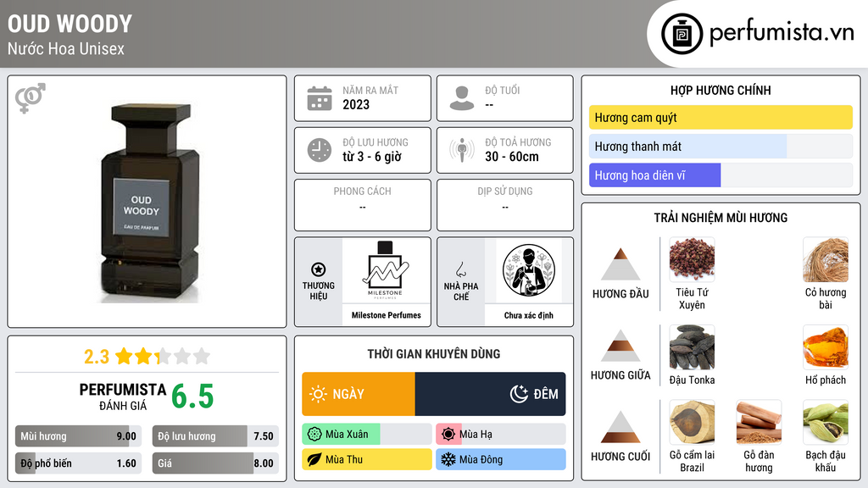Image resolution: width=868 pixels, height=488 pixels.
Task: Click the Ngày daytime segment
Action: click(x=359, y=394)
